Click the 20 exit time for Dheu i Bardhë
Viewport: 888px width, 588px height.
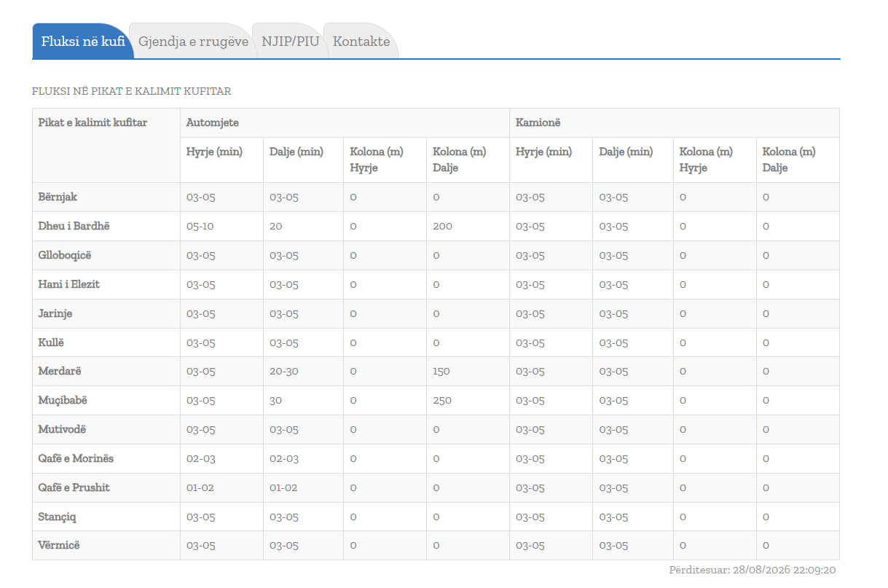point(276,226)
